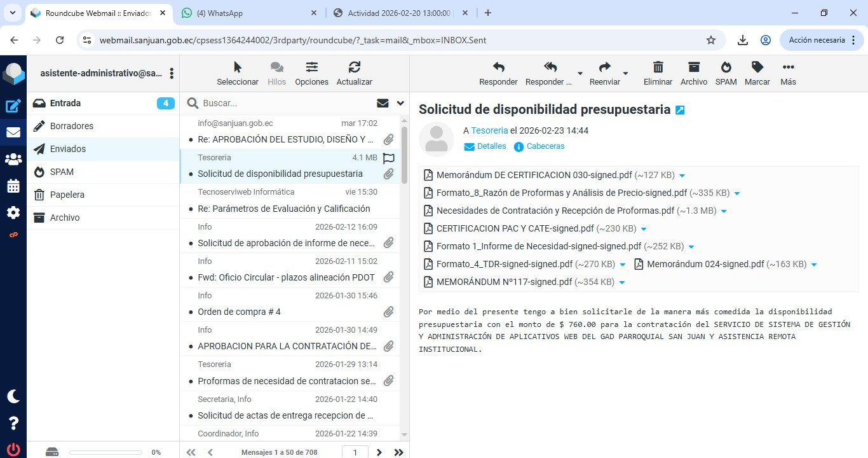Open dropdown for MEMORÁNDUM Nº117-signed.pdf attachment

coord(622,282)
